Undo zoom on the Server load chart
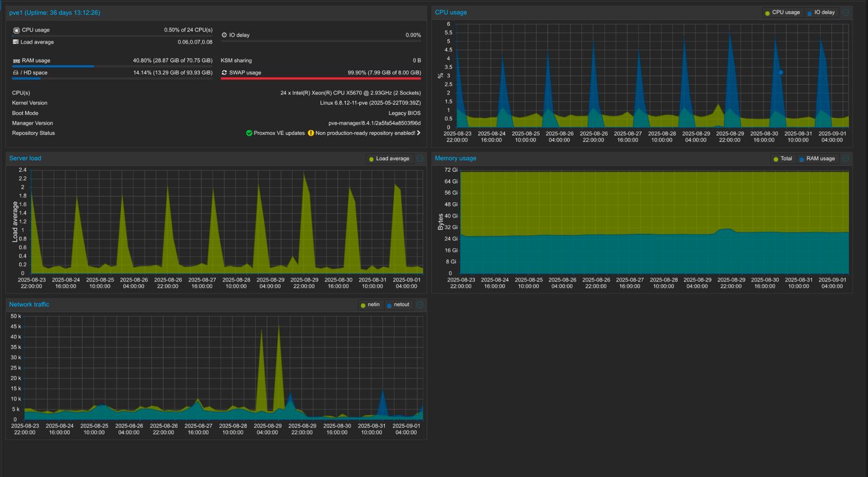This screenshot has height=477, width=868. (x=420, y=159)
